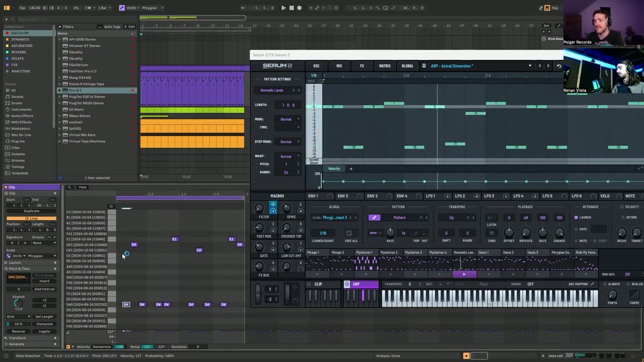Click the clip Duplicate button
The width and height of the screenshot is (644, 362).
pyautogui.click(x=31, y=211)
